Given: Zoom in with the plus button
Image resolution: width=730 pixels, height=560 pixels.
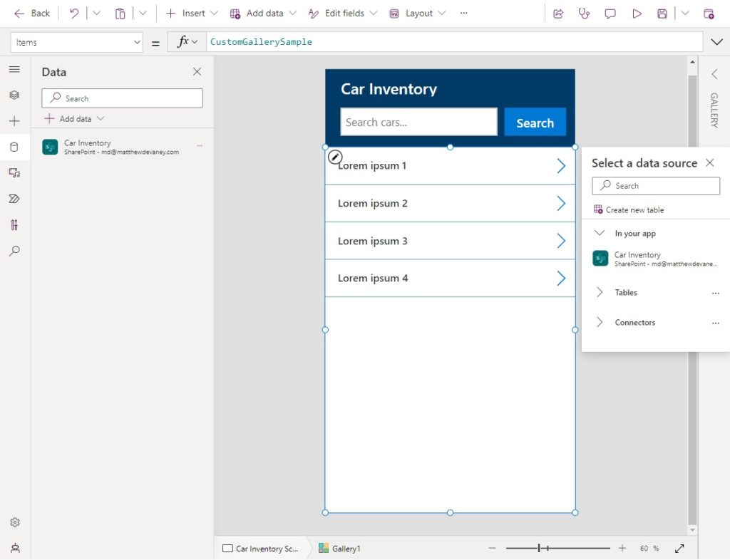Looking at the screenshot, I should tap(622, 549).
